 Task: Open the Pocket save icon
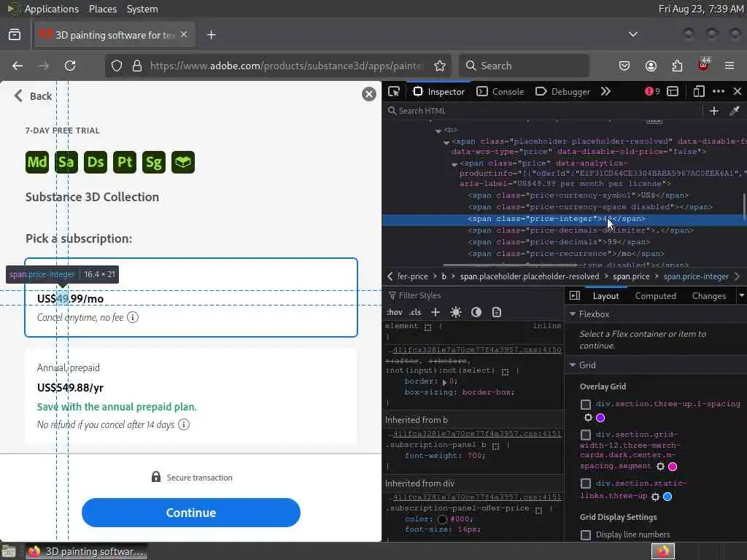pyautogui.click(x=624, y=66)
